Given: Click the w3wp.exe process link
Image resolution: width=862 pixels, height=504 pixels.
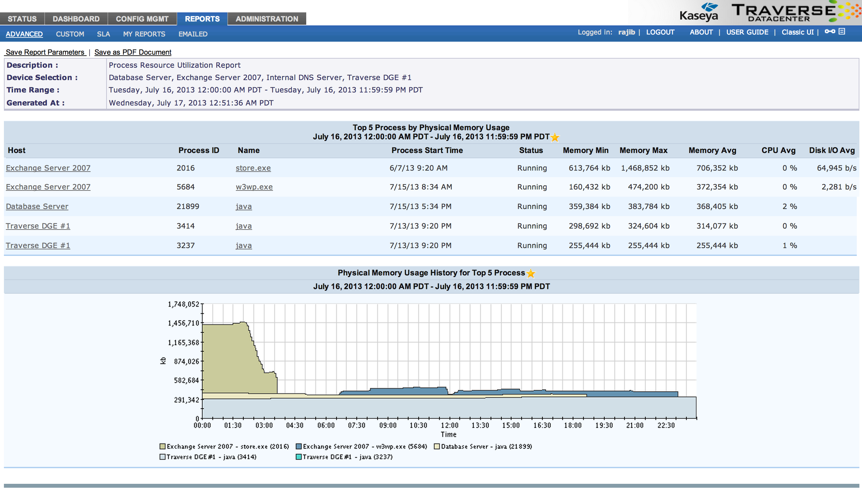Looking at the screenshot, I should (254, 187).
